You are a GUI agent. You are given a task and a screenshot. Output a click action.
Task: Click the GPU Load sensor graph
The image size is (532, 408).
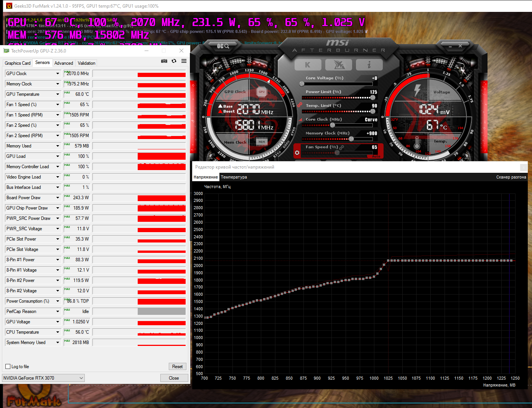click(x=139, y=156)
